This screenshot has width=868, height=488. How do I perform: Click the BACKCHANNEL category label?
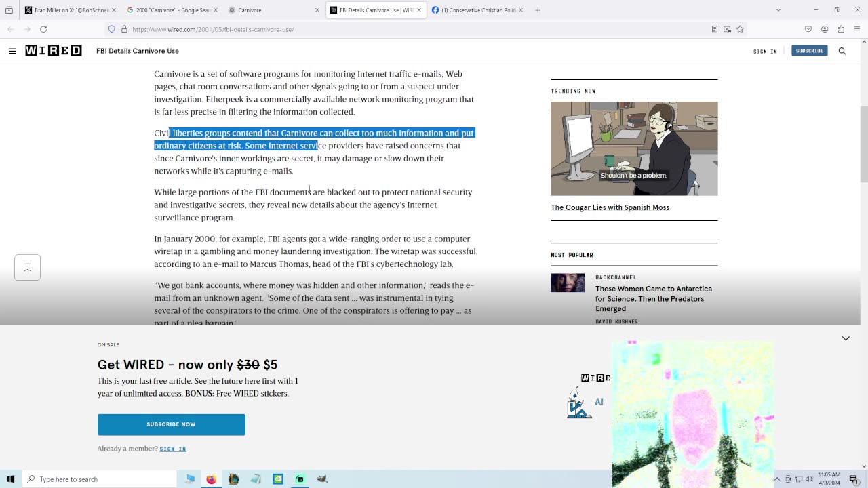click(616, 277)
